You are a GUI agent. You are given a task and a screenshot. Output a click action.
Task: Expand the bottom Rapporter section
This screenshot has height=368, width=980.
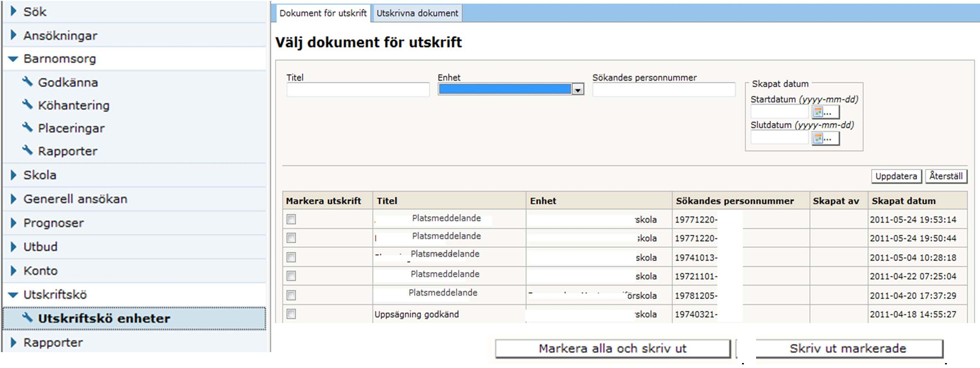[13, 342]
